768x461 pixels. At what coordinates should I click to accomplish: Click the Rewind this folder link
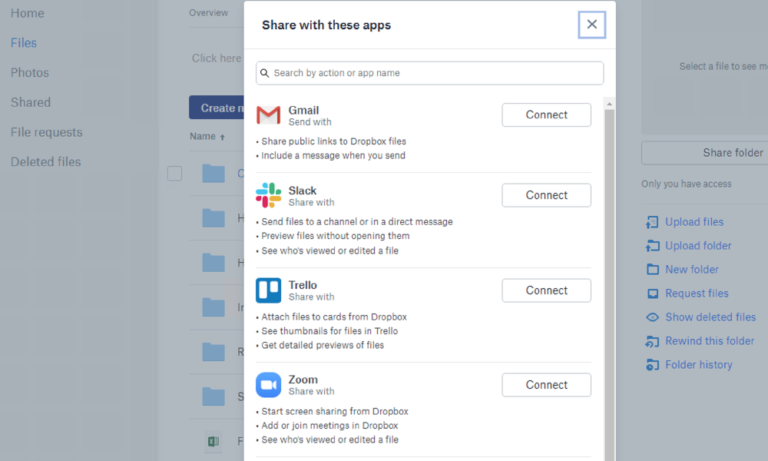coord(710,341)
